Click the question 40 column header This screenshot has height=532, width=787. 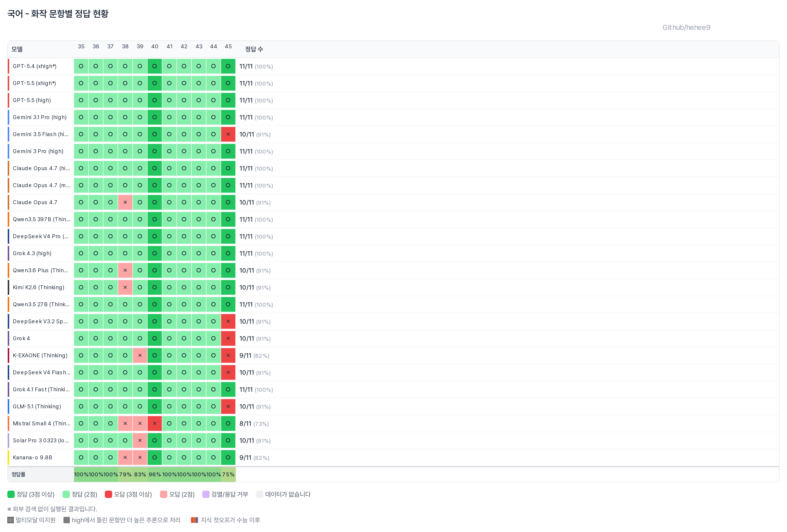(155, 47)
